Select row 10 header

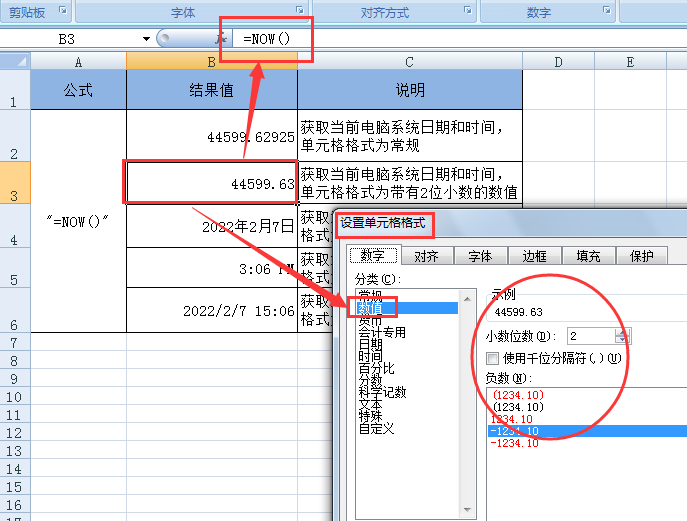pos(15,397)
